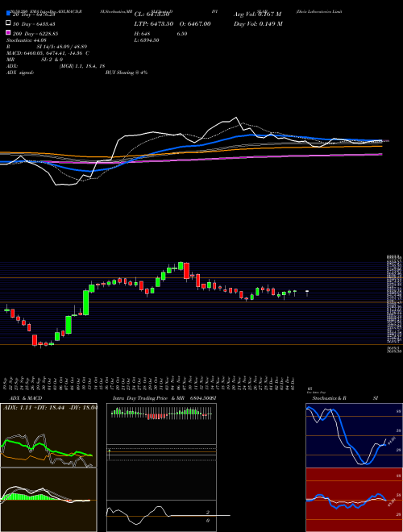The image size is (403, 532).
Task: Click the BUY Slowing @ 4% signal text
Action: tap(127, 73)
